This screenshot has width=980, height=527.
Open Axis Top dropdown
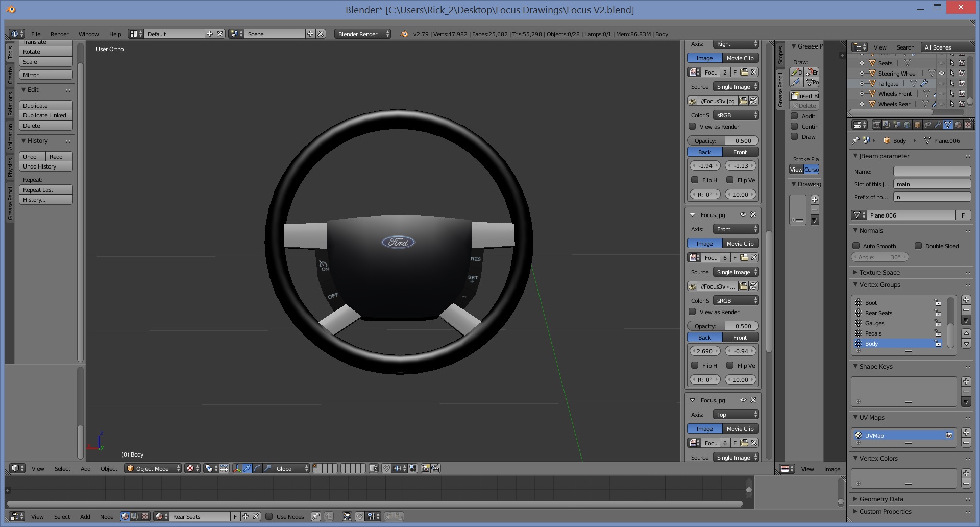tap(736, 414)
